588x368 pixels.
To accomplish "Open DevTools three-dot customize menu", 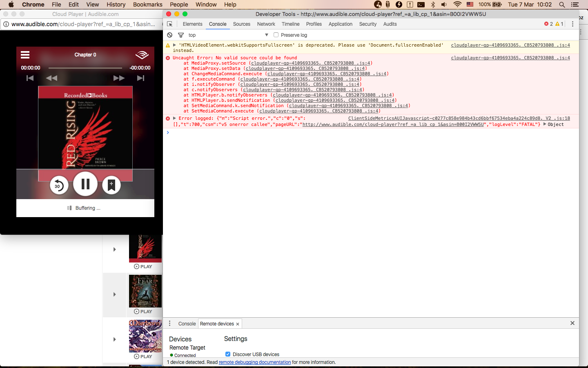I will pyautogui.click(x=572, y=24).
